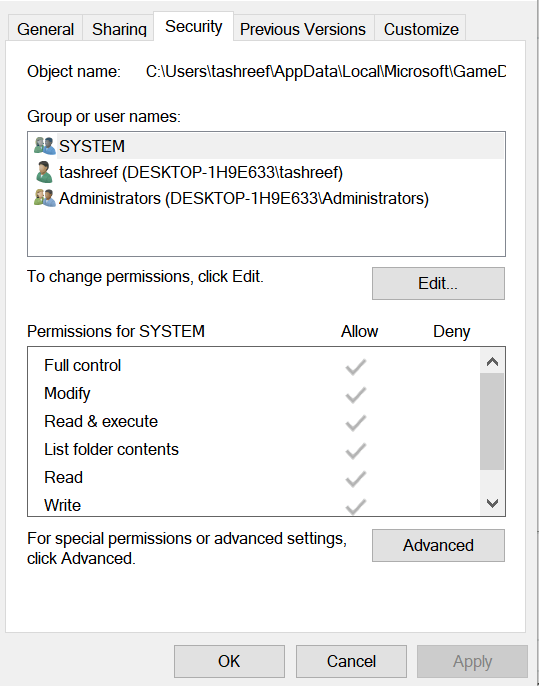539x686 pixels.
Task: Click the OK button
Action: [229, 661]
